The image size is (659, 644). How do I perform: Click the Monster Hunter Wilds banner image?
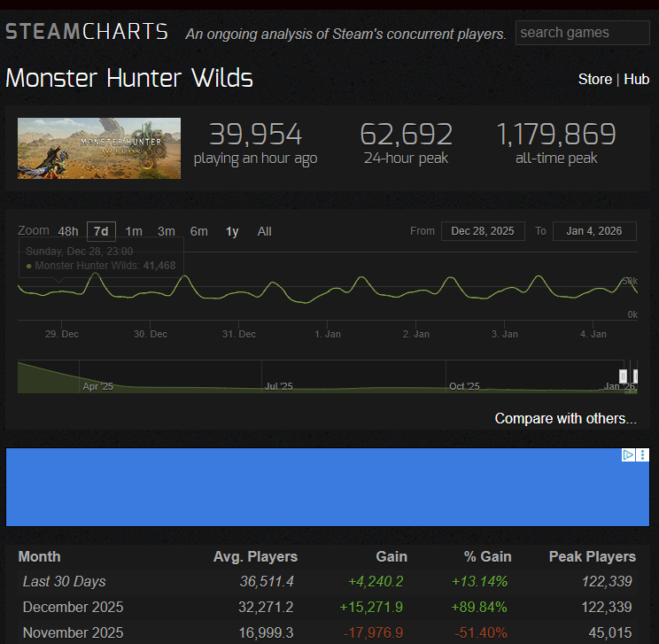tap(99, 149)
